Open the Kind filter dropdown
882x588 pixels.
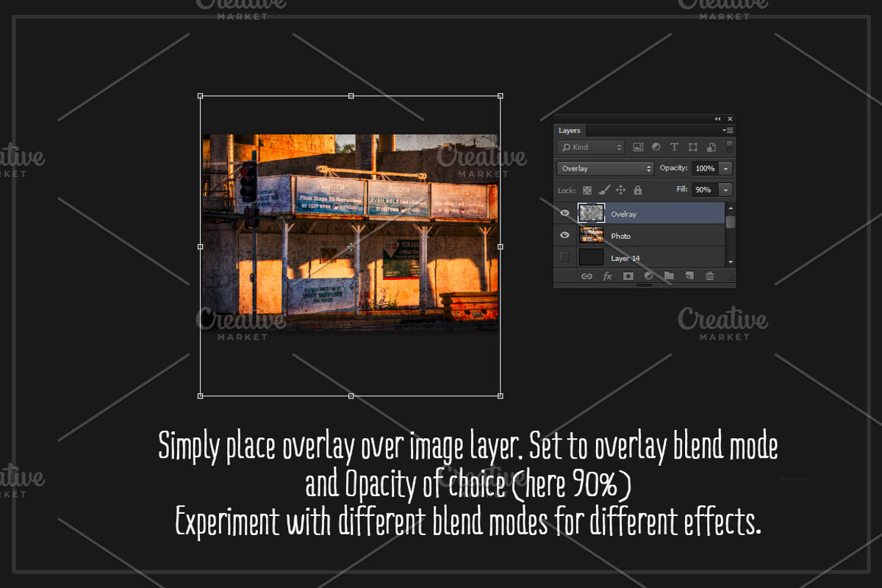coord(590,147)
